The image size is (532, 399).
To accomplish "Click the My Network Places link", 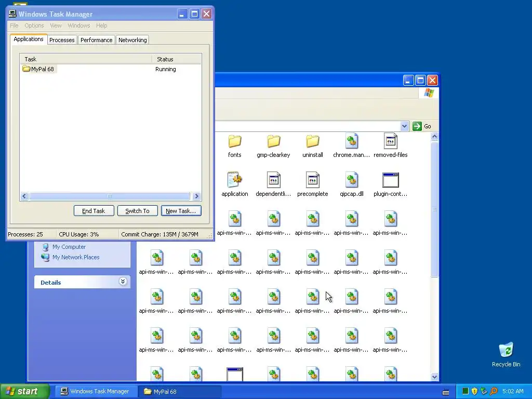I will [76, 257].
